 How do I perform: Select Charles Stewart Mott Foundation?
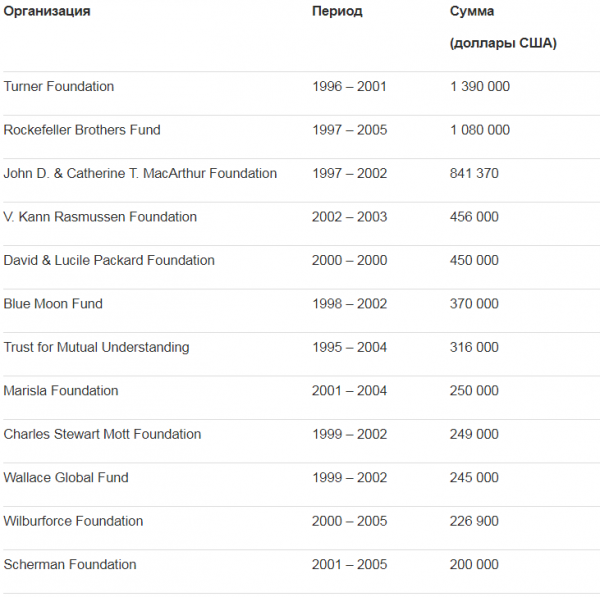[x=102, y=435]
